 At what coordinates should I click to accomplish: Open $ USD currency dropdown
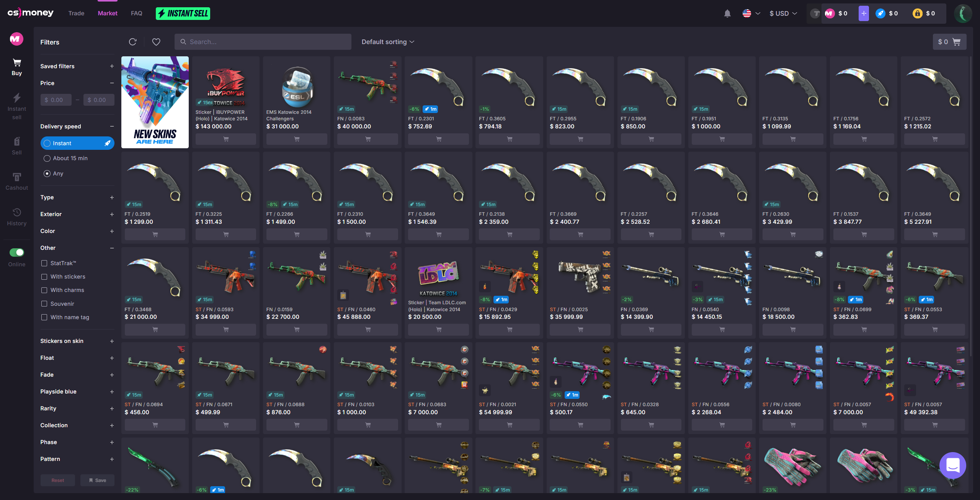783,13
